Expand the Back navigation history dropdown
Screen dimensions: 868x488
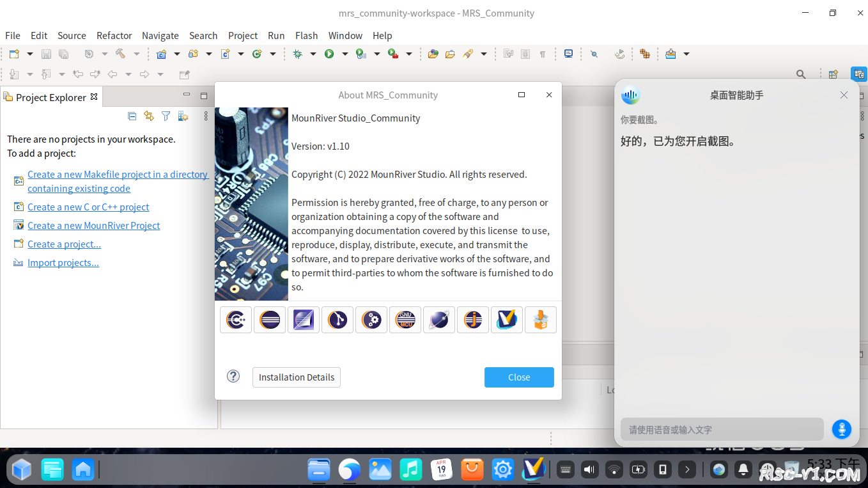pos(128,74)
